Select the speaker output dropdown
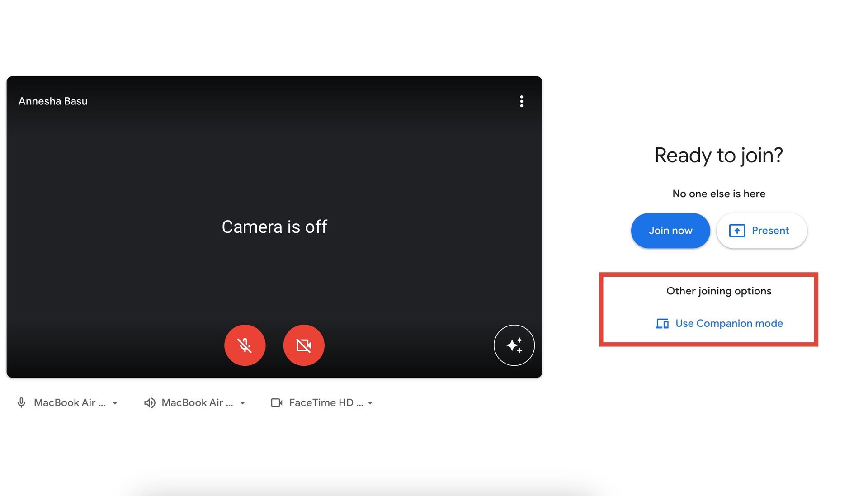Screen dimensions: 868x496 (195, 402)
